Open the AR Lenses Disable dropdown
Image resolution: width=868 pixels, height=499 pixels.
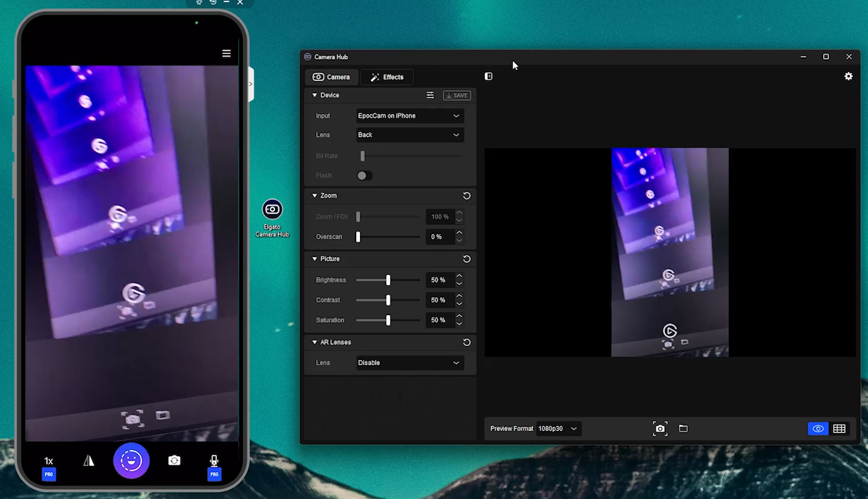tap(409, 363)
